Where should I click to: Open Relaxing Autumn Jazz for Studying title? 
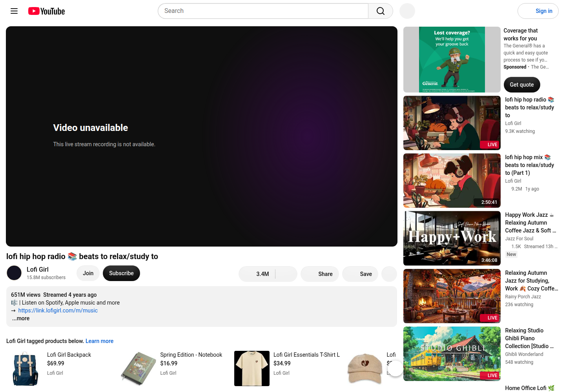[x=532, y=281]
